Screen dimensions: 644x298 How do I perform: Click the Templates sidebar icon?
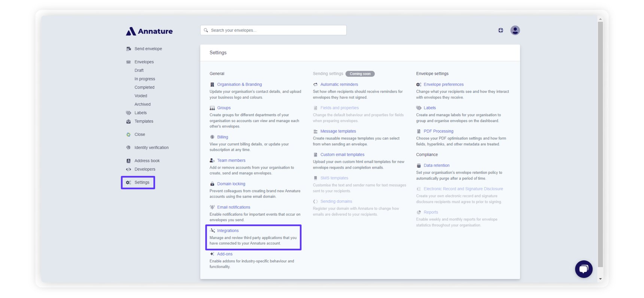[128, 122]
